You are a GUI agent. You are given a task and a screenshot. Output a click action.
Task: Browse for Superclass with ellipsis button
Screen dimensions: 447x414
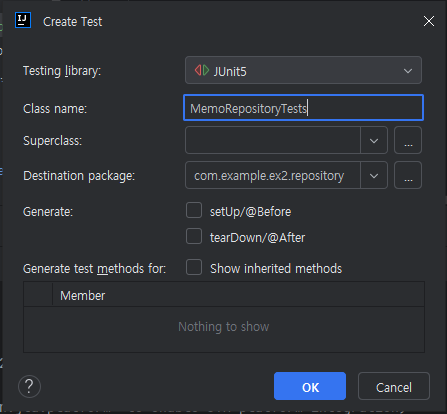click(x=408, y=140)
